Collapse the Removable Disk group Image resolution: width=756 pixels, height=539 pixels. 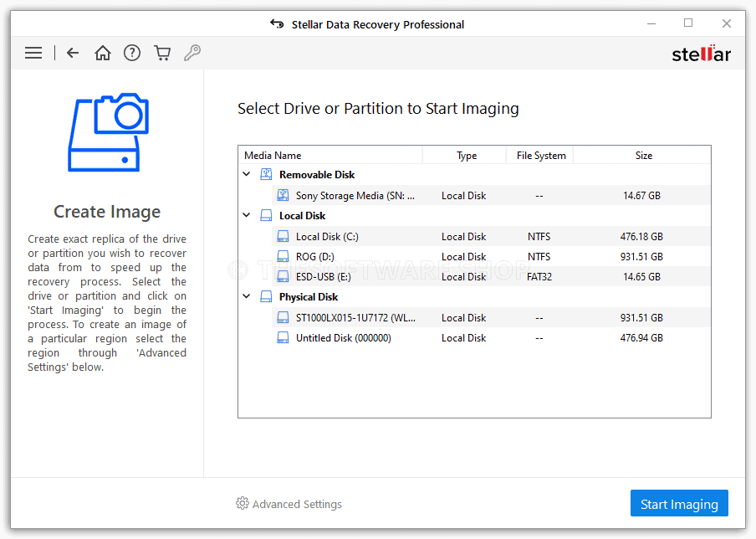(247, 174)
